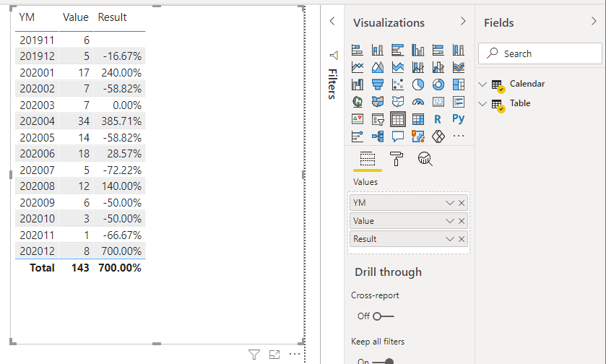The width and height of the screenshot is (606, 364).
Task: Select the Multi-row card visual
Action: 459,102
